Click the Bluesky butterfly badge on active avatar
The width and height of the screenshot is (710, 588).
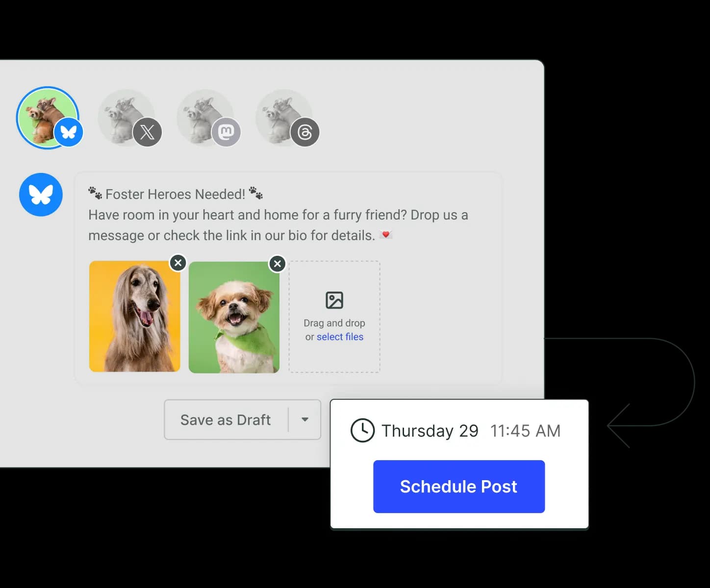pyautogui.click(x=69, y=132)
